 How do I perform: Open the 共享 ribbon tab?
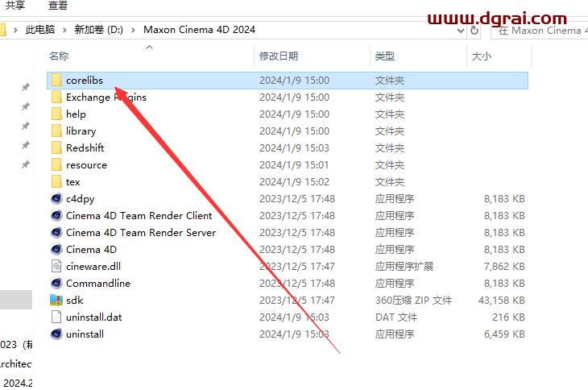(15, 6)
